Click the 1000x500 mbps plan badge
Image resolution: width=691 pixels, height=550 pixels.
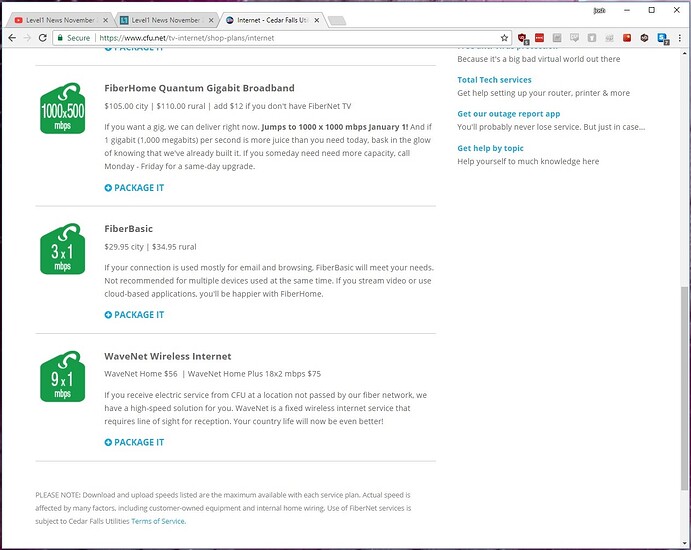pyautogui.click(x=62, y=108)
